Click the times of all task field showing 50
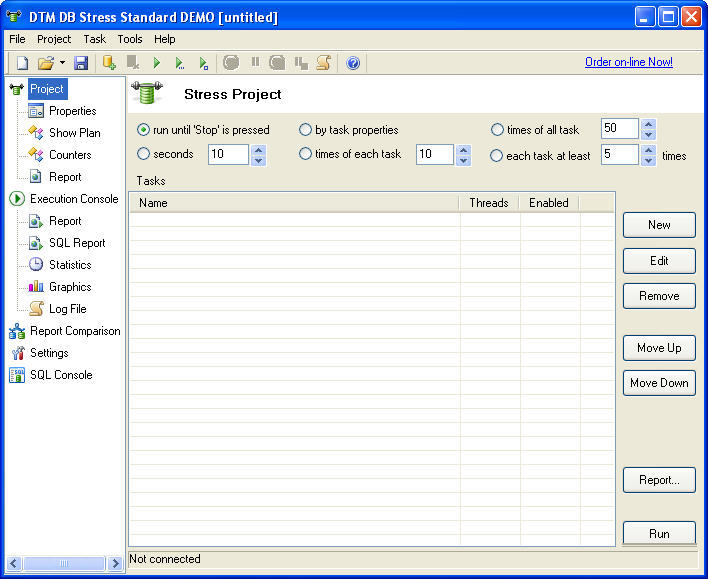This screenshot has height=579, width=708. 620,128
